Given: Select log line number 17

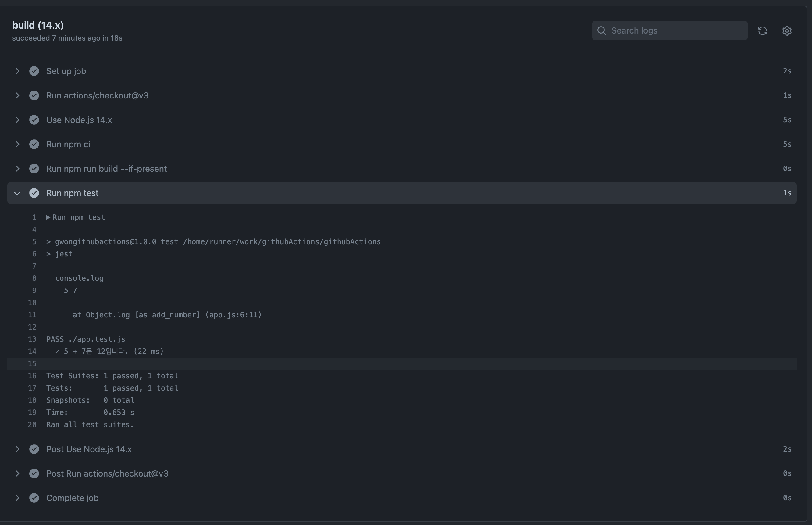Looking at the screenshot, I should point(32,388).
